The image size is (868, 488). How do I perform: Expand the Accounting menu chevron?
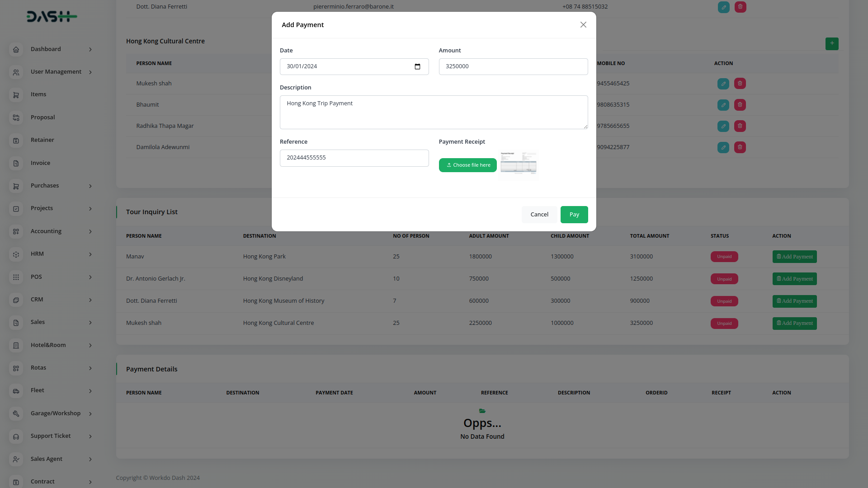90,232
